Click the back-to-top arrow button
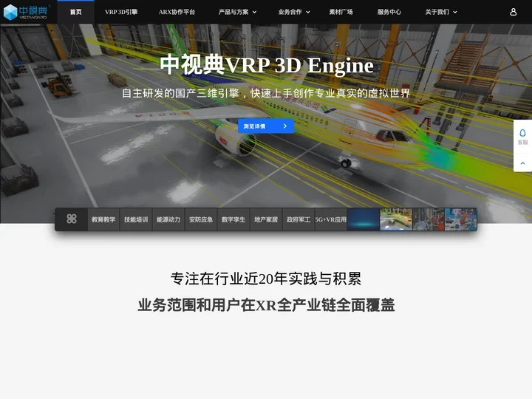This screenshot has height=399, width=532. click(522, 163)
